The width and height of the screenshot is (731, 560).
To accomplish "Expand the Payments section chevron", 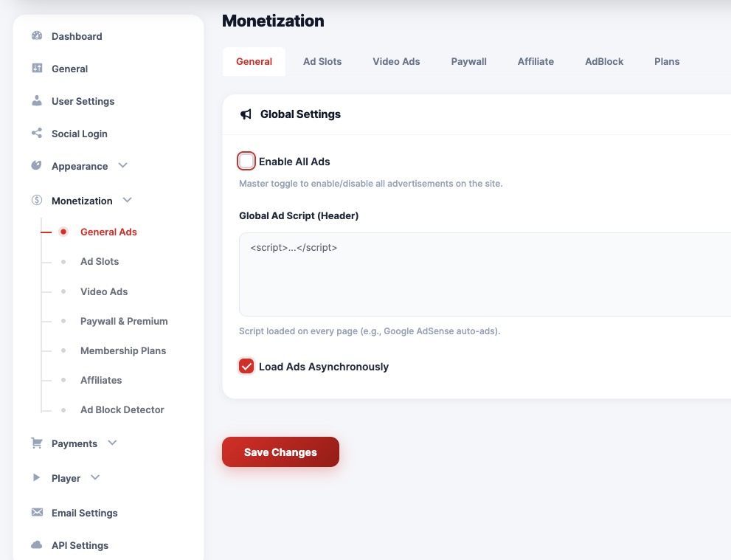I will click(112, 443).
